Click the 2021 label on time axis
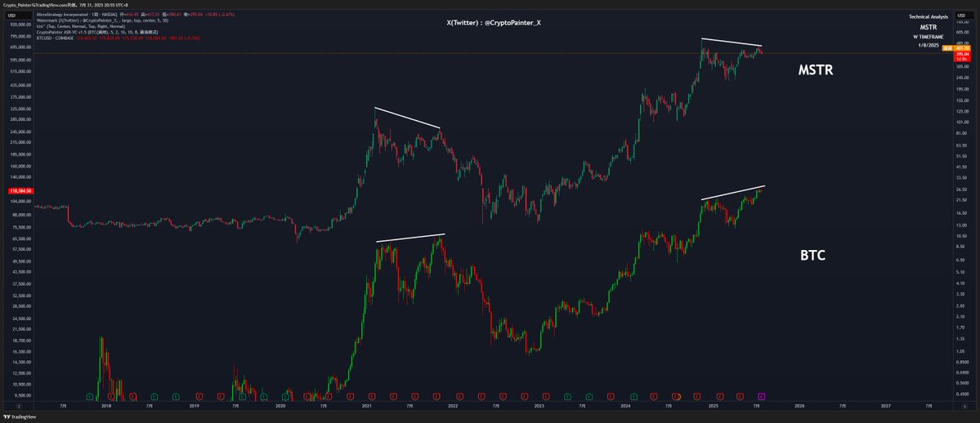The image size is (980, 423). [367, 406]
